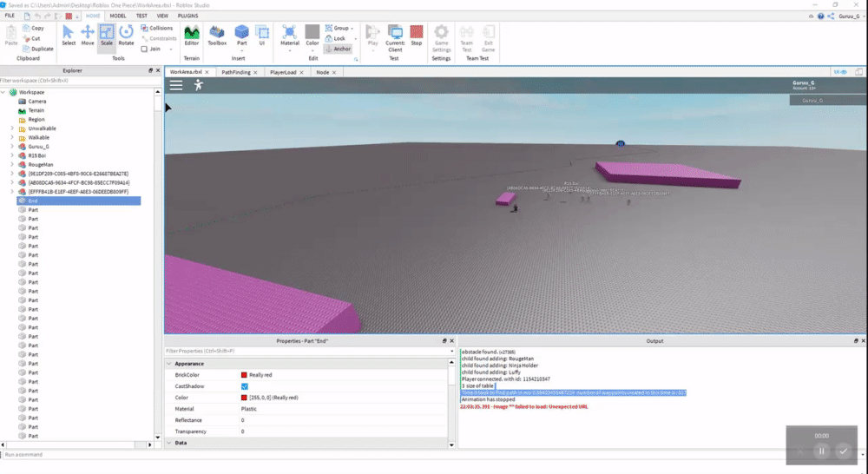Collapse the Appearance property section
This screenshot has height=474, width=868.
[x=169, y=364]
